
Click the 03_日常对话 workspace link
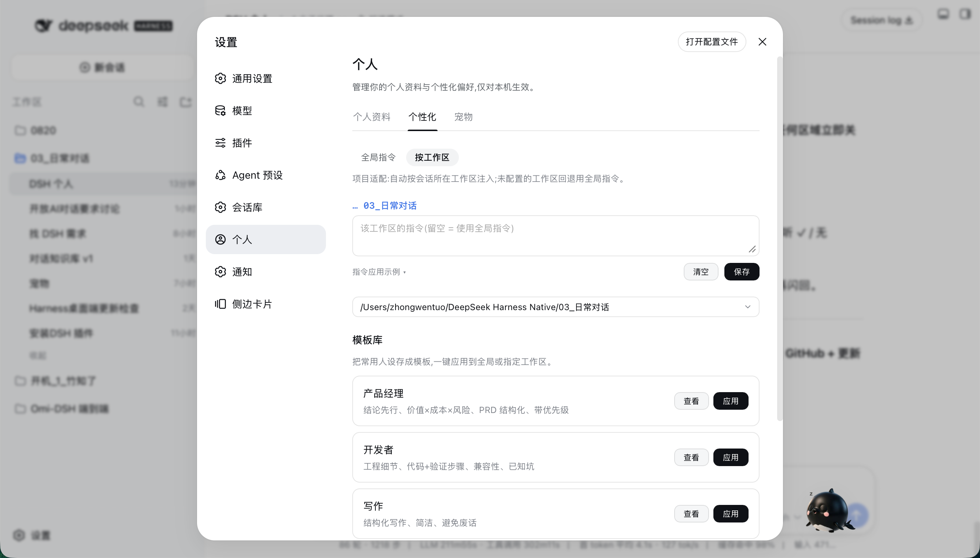tap(389, 206)
